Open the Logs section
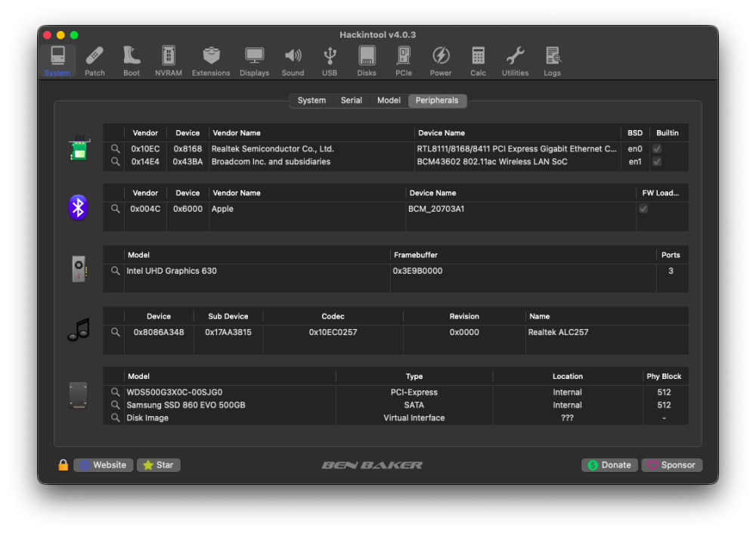The width and height of the screenshot is (756, 534). (x=552, y=61)
